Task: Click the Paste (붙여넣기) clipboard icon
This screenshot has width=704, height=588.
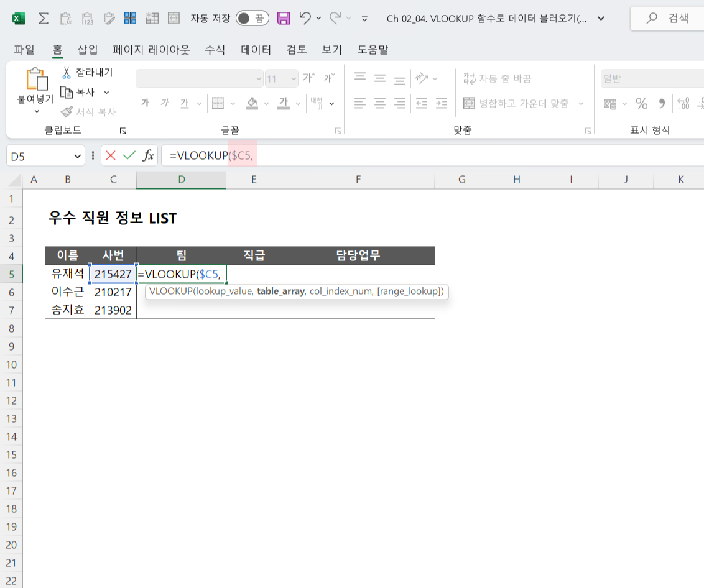Action: [37, 79]
